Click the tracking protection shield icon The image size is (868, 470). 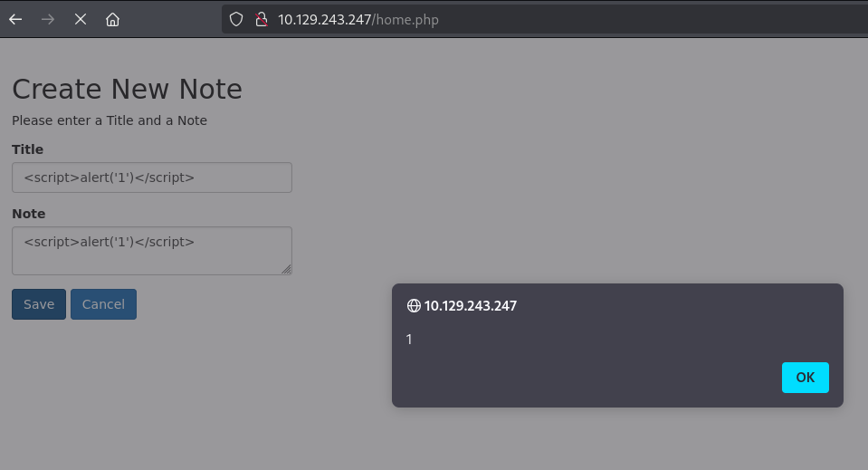tap(236, 19)
